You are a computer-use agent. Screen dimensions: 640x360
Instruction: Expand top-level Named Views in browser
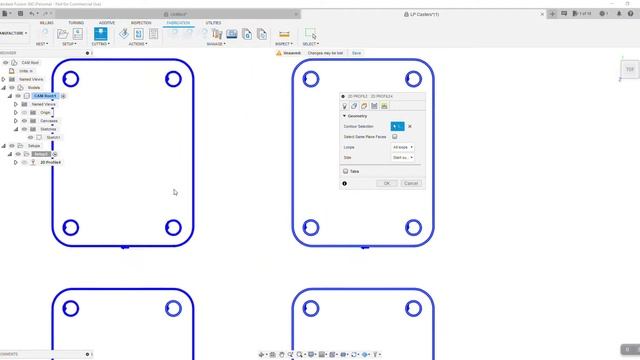pyautogui.click(x=3, y=79)
